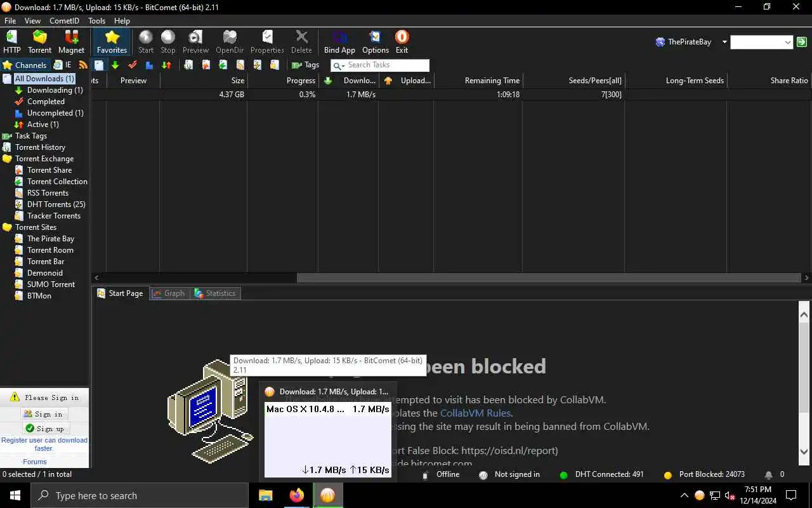Select the Start Page tab
The width and height of the screenshot is (812, 508).
click(121, 293)
